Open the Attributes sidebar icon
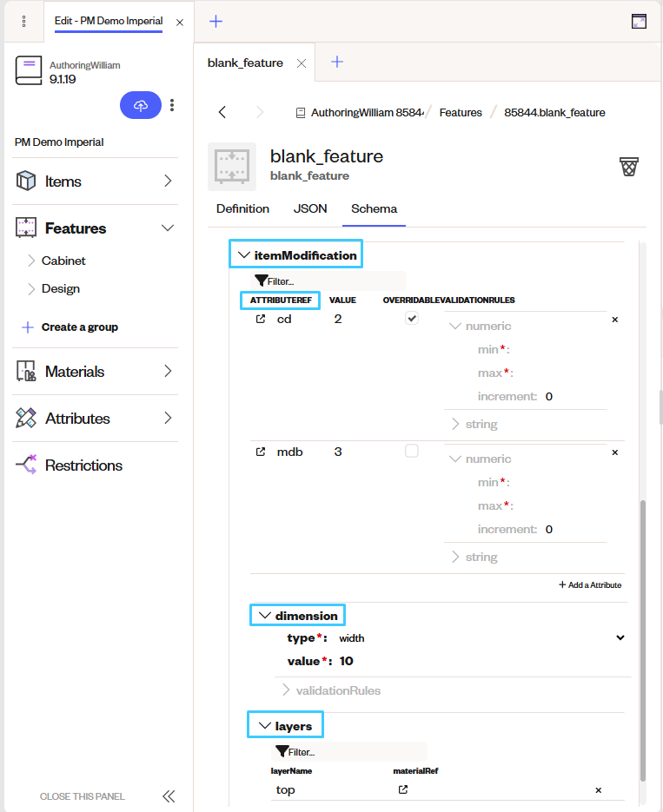The height and width of the screenshot is (812, 663). (x=25, y=418)
